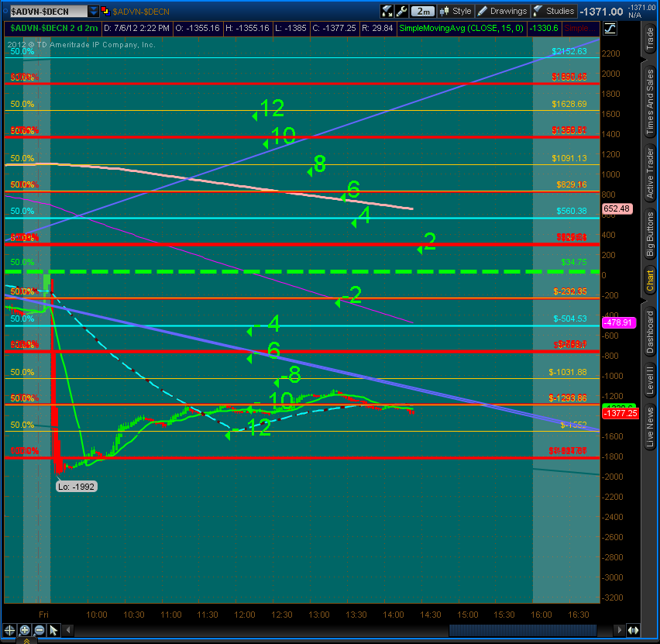
Task: Click the -1330.6 moving average value
Action: pyautogui.click(x=544, y=28)
